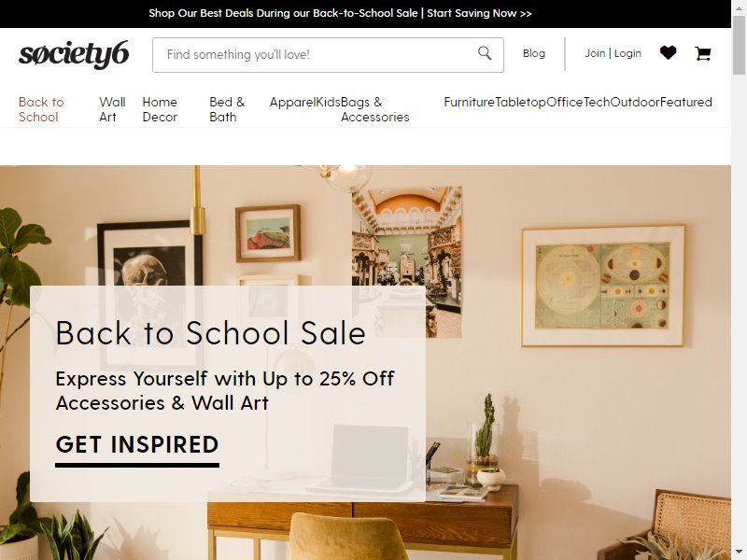This screenshot has height=560, width=747.
Task: Open the Home Decor category
Action: [160, 109]
